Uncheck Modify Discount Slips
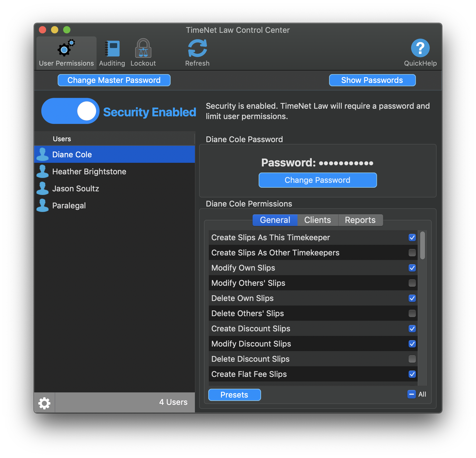 pyautogui.click(x=412, y=344)
